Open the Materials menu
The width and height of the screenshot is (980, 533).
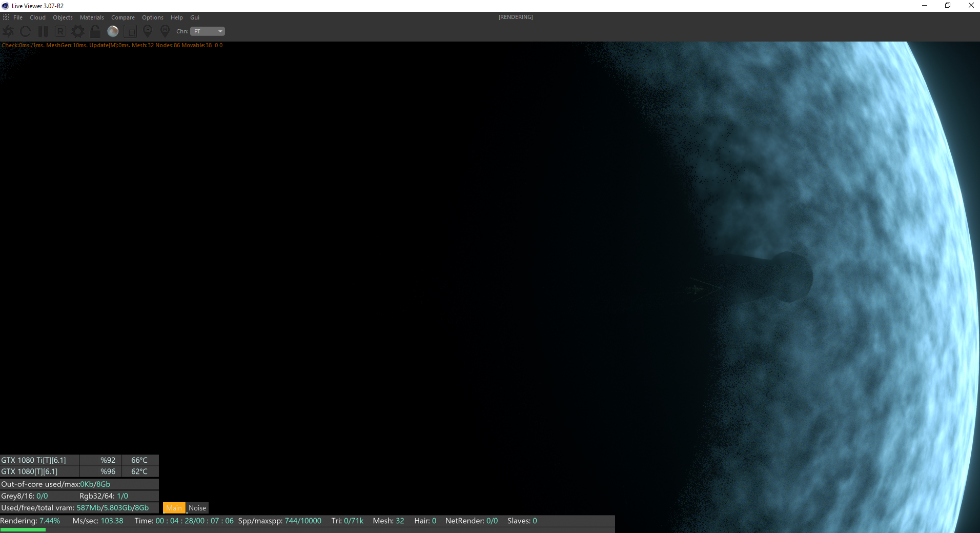(x=92, y=17)
